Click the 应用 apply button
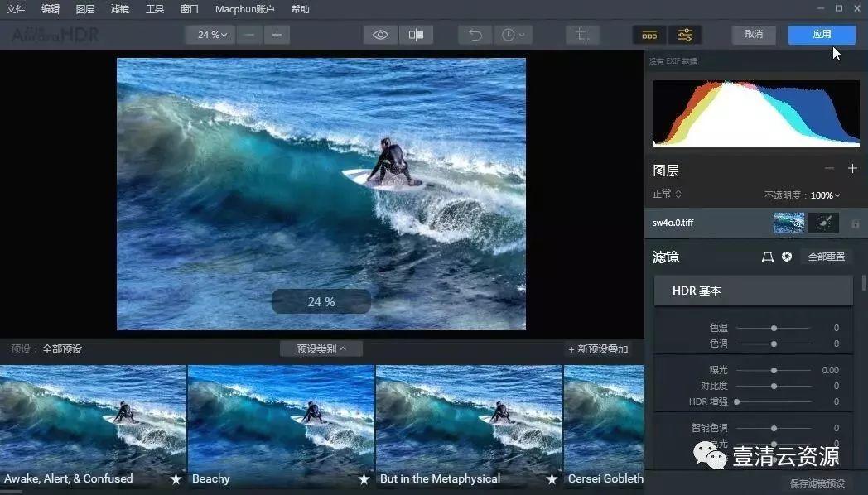Image resolution: width=868 pixels, height=495 pixels. point(822,34)
